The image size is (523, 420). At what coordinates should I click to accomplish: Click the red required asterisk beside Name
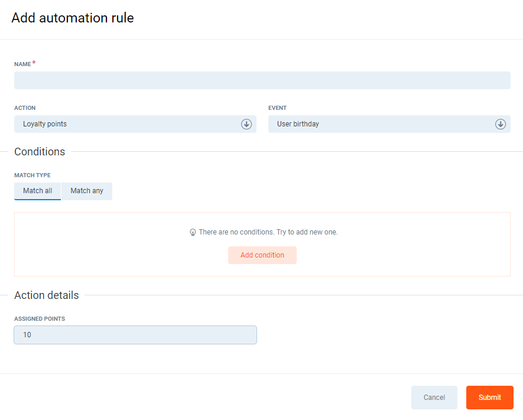coord(34,63)
